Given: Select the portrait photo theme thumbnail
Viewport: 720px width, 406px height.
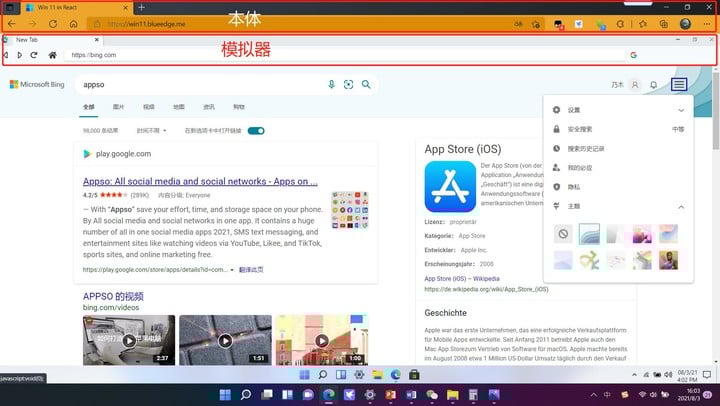Looking at the screenshot, I should click(668, 260).
